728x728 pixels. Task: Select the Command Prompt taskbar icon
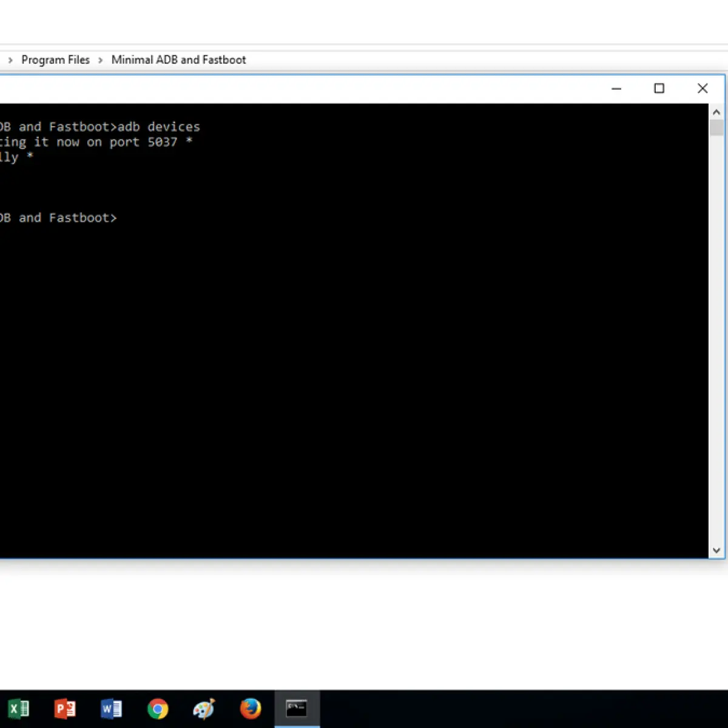coord(297,708)
